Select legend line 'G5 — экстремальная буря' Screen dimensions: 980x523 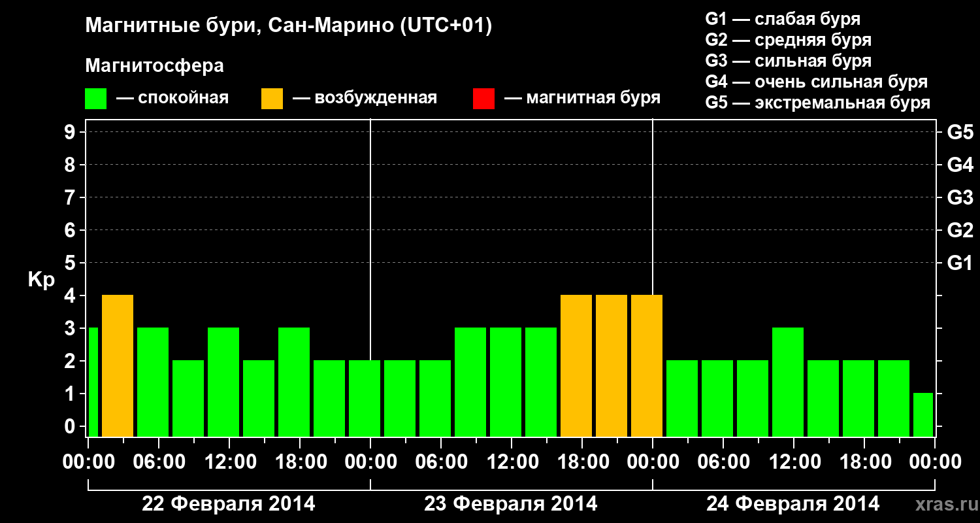tap(818, 103)
